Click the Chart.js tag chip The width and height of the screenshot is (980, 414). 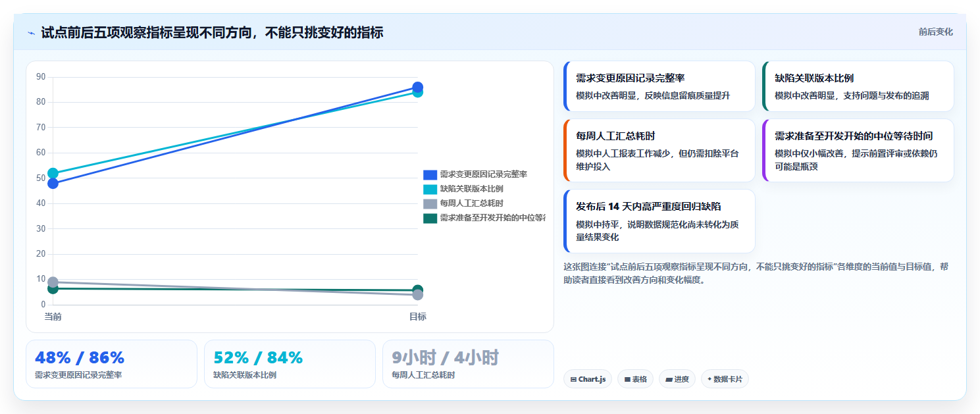click(x=588, y=379)
